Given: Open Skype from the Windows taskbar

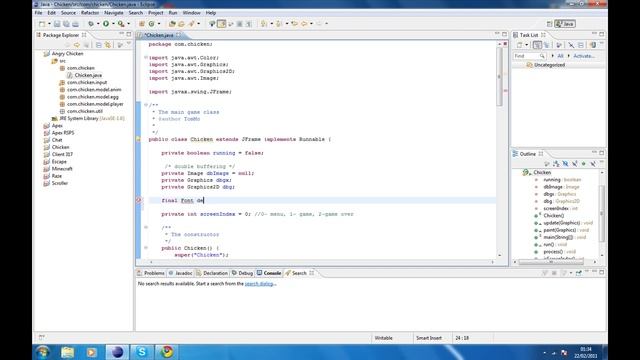Looking at the screenshot, I should pyautogui.click(x=142, y=352).
